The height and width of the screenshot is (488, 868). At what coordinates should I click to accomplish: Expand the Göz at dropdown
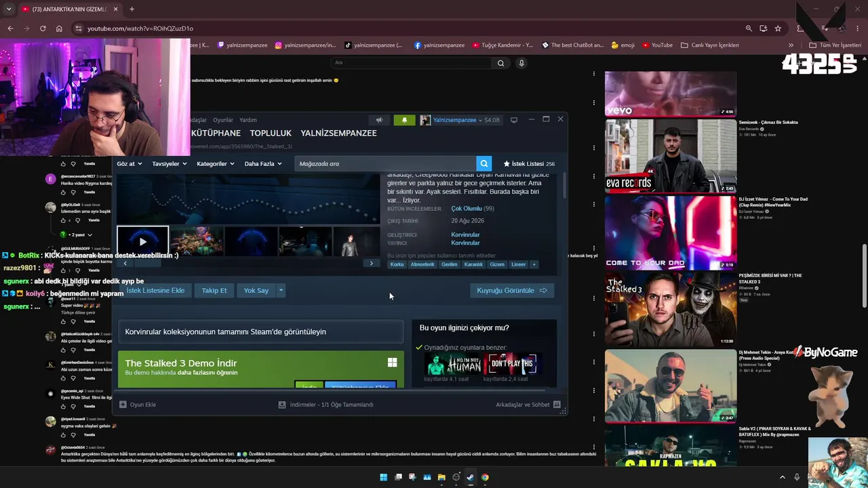130,163
